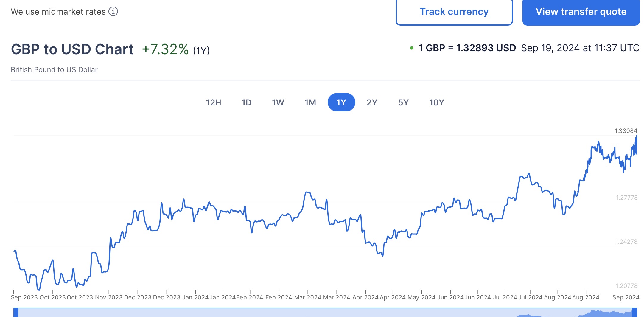
Task: Select the 1D time range
Action: click(x=246, y=102)
